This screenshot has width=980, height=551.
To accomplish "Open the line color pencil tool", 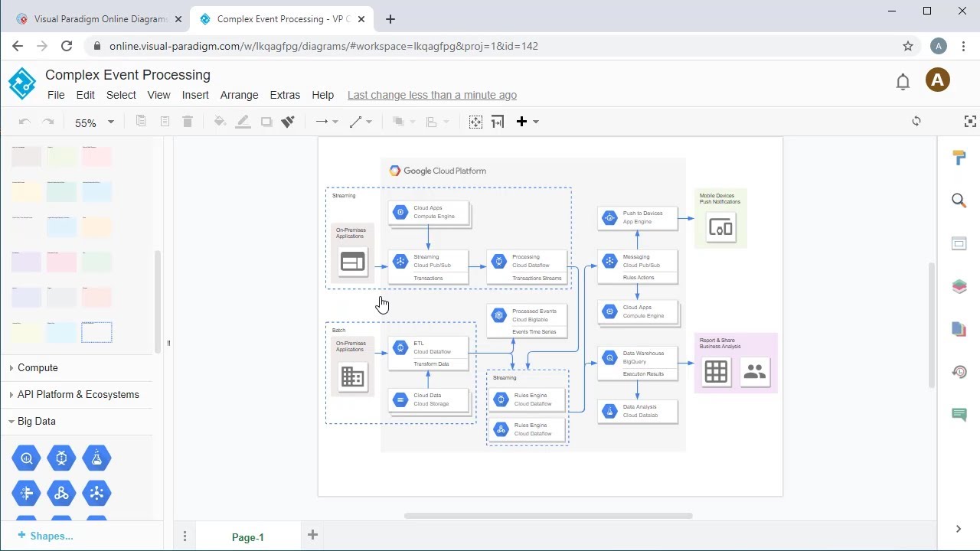I will click(243, 122).
